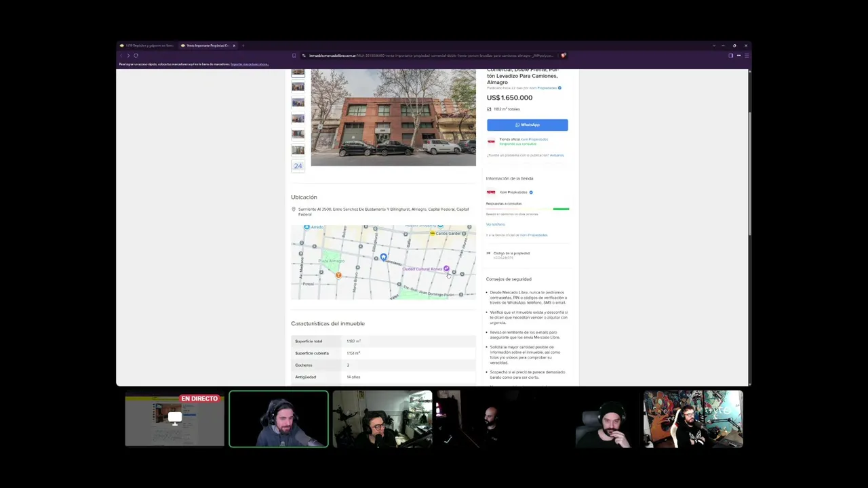
Task: Click the 'Plaza Almagro' label on map
Action: (332, 261)
